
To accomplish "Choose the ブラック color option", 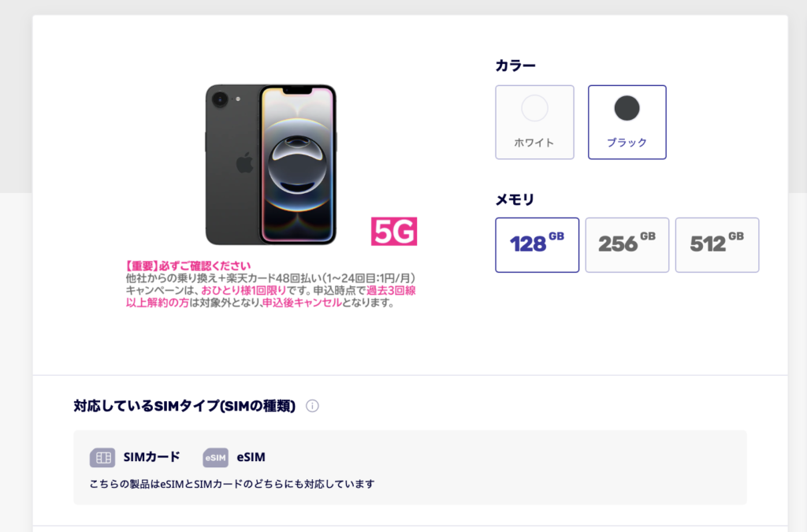I will 627,122.
